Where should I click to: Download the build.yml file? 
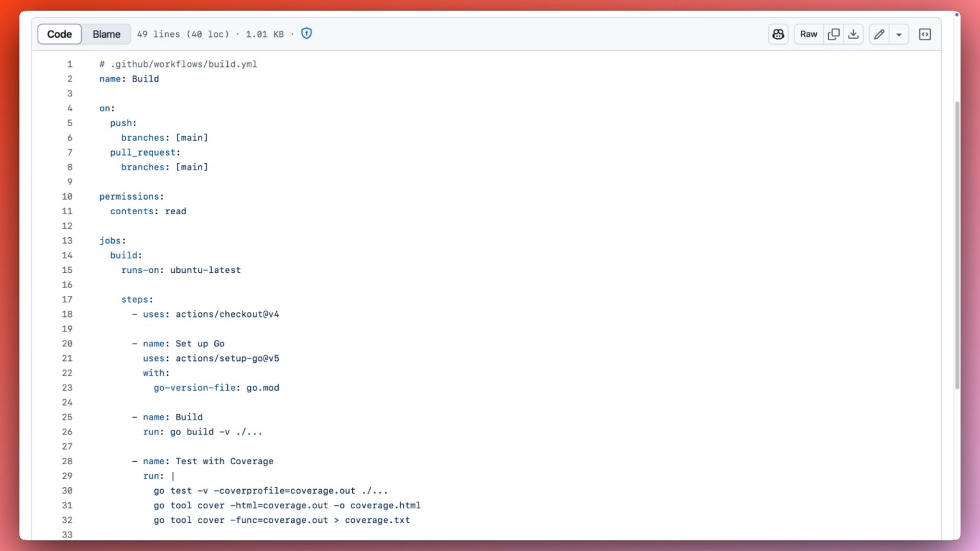(854, 34)
